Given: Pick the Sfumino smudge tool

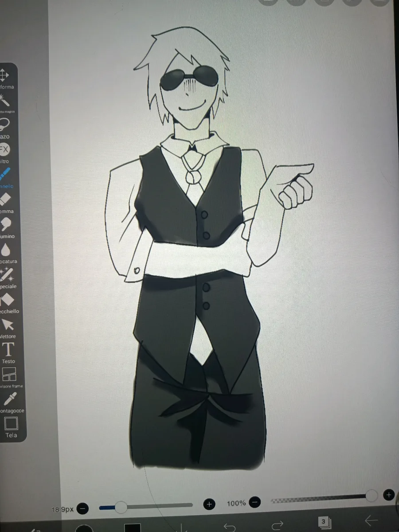Looking at the screenshot, I should [6, 227].
